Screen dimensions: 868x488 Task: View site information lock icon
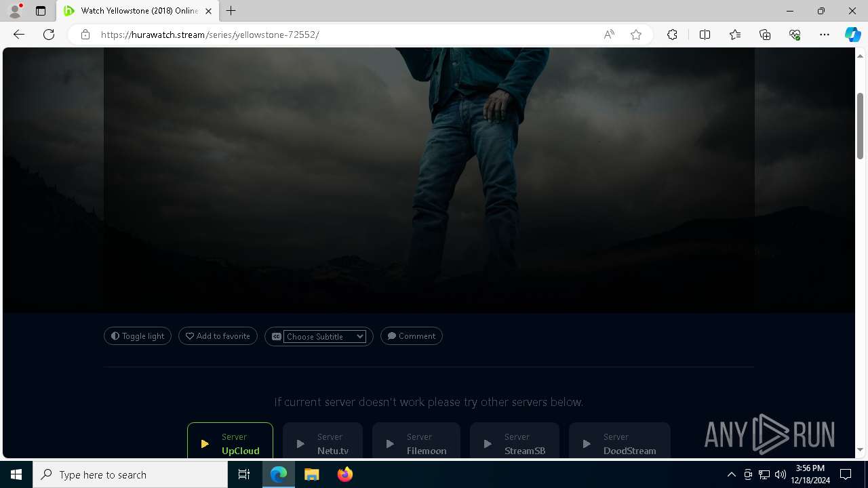click(x=85, y=35)
